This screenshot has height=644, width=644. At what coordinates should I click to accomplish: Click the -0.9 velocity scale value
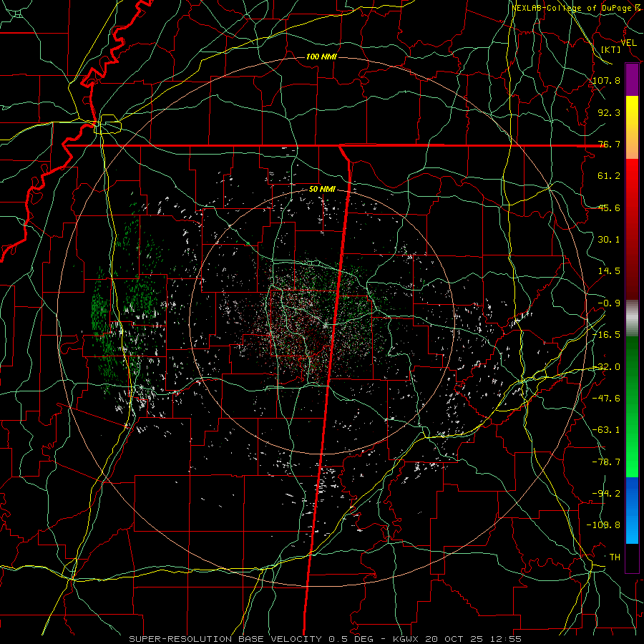[609, 303]
